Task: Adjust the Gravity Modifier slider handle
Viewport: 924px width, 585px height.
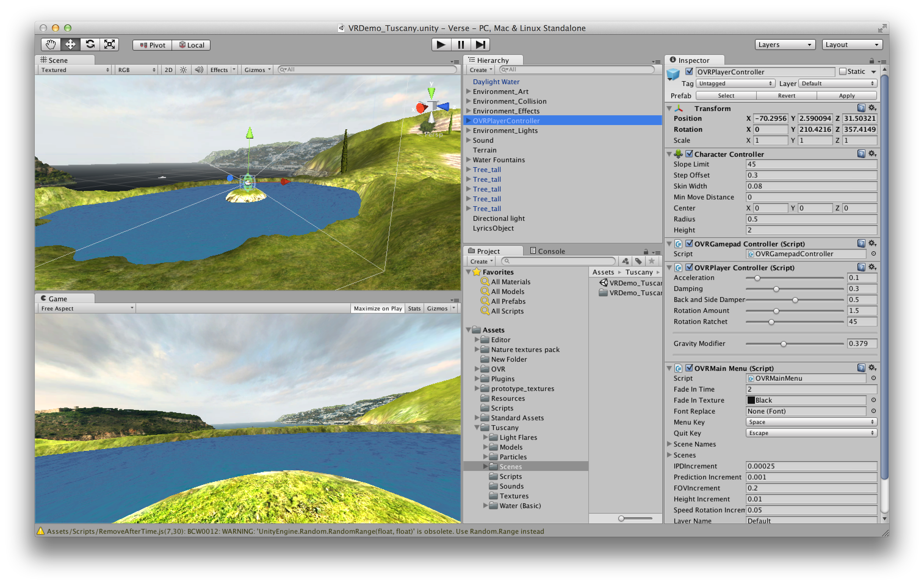Action: [x=783, y=344]
